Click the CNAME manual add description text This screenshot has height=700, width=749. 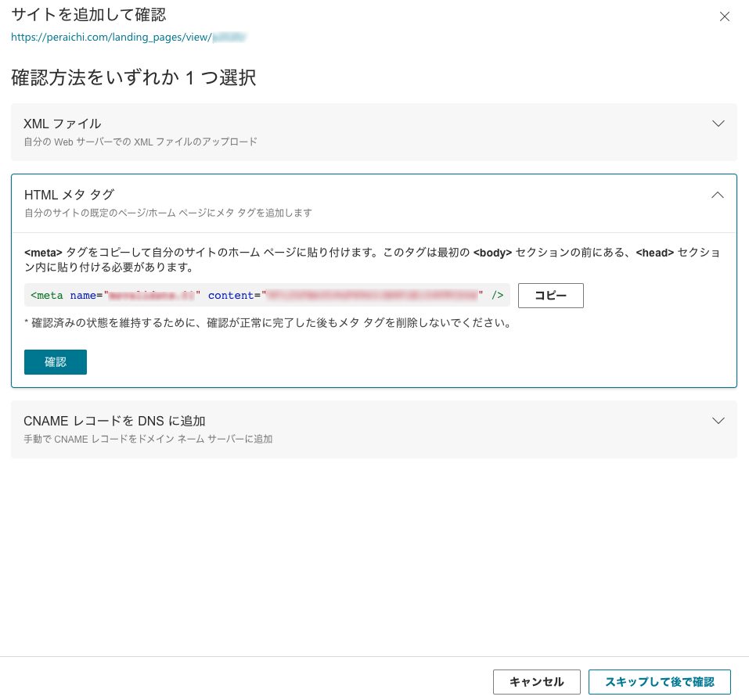(x=148, y=439)
